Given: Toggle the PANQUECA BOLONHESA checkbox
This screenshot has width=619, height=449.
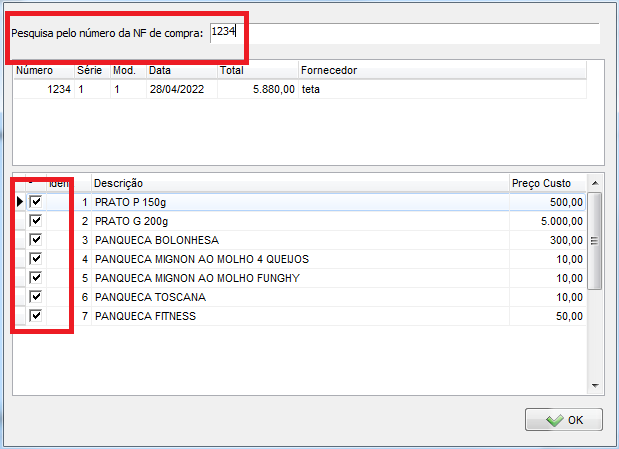Looking at the screenshot, I should tap(36, 240).
